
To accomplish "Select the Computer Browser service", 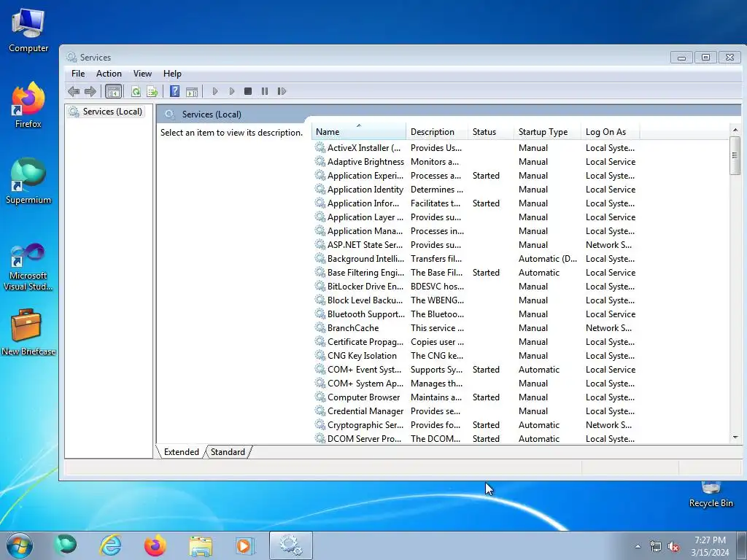I will [x=474, y=397].
